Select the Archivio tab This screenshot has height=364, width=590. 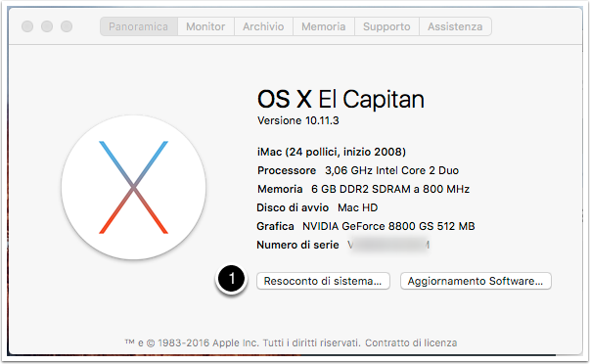[263, 26]
